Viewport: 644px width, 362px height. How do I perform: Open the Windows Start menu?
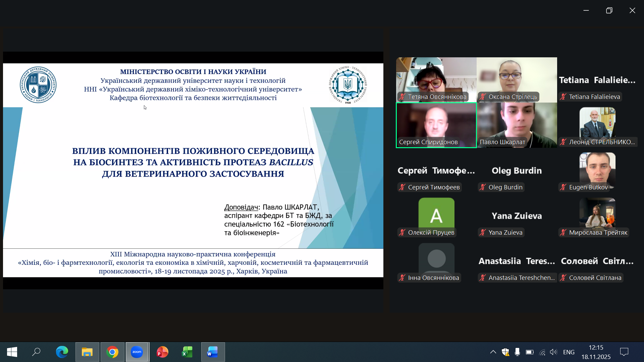tap(12, 352)
